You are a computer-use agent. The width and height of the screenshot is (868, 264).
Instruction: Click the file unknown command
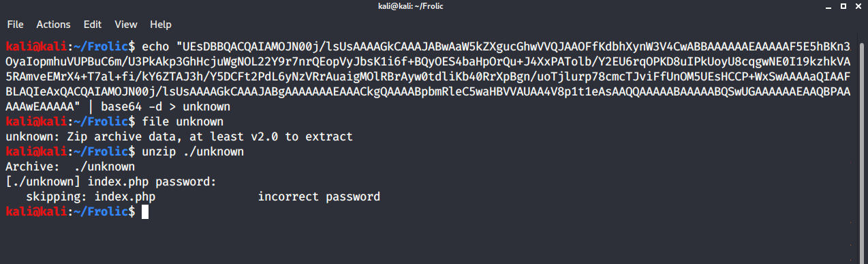point(183,122)
